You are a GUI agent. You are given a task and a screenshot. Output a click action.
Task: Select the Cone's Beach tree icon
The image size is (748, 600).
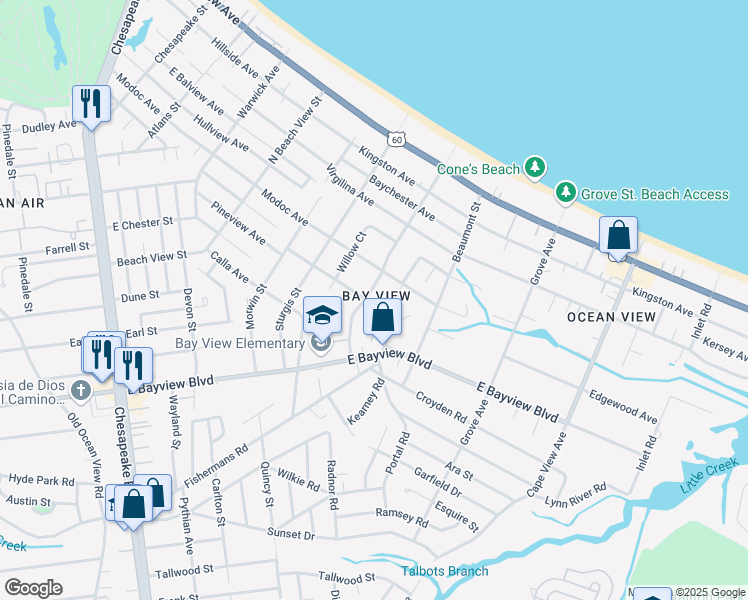[x=536, y=168]
